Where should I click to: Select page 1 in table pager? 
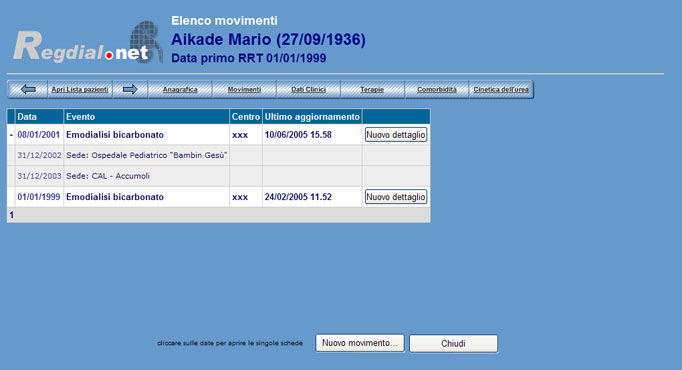coord(11,215)
